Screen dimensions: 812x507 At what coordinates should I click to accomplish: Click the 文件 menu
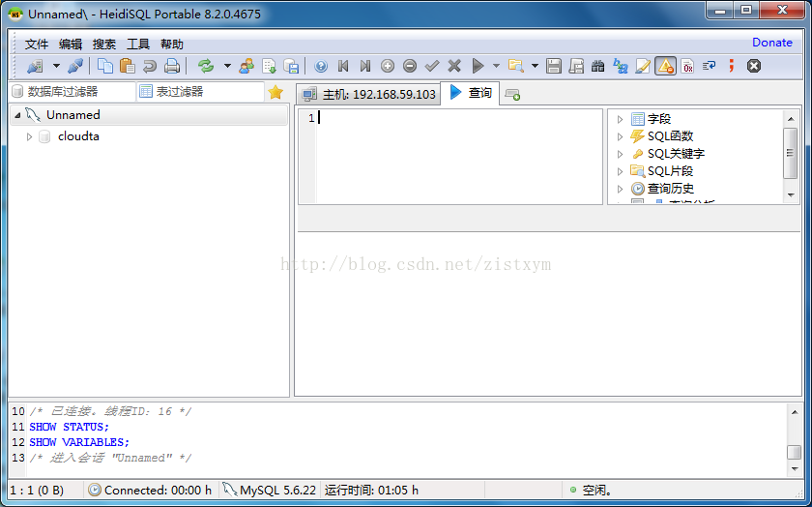coord(37,45)
